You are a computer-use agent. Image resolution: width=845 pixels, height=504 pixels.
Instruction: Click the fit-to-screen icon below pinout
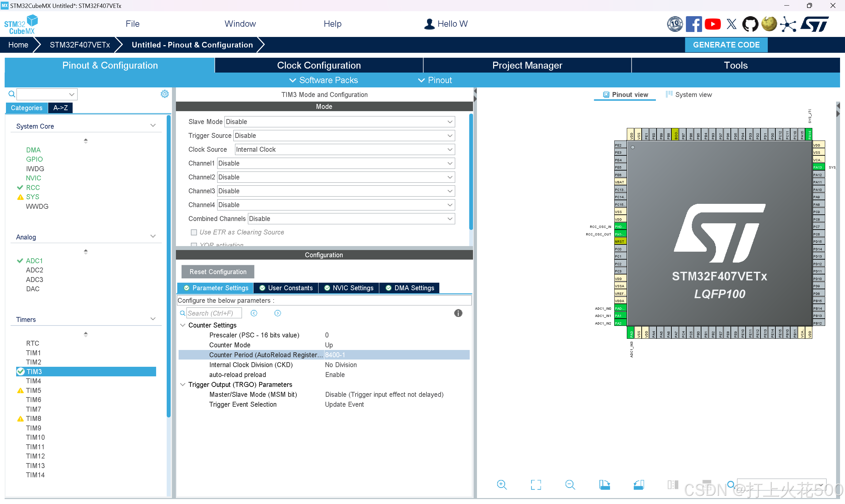coord(535,485)
